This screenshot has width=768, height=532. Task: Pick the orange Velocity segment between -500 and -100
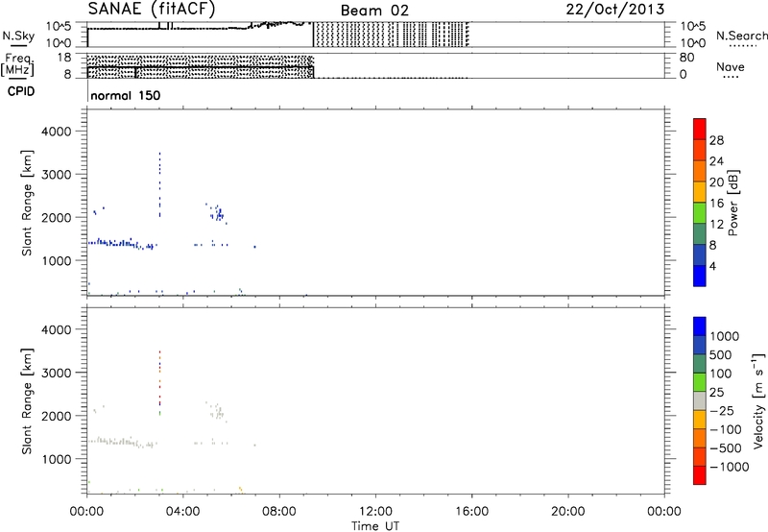700,438
